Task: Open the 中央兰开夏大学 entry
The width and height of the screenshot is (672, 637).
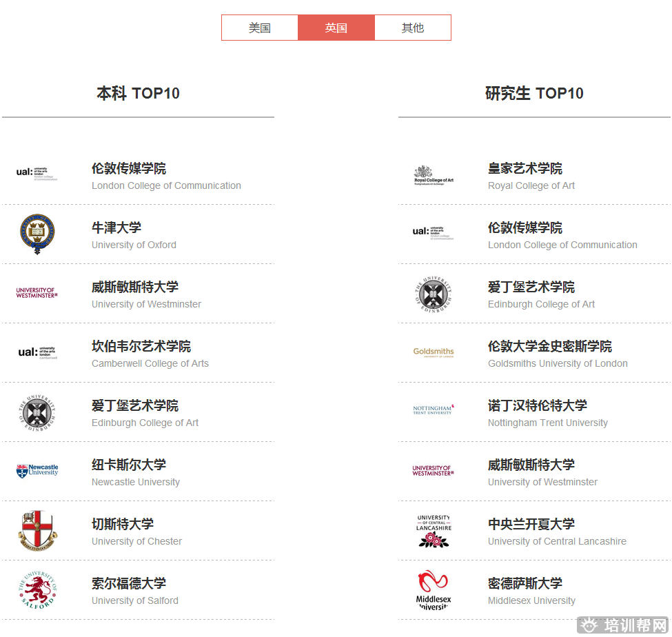Action: click(x=531, y=524)
